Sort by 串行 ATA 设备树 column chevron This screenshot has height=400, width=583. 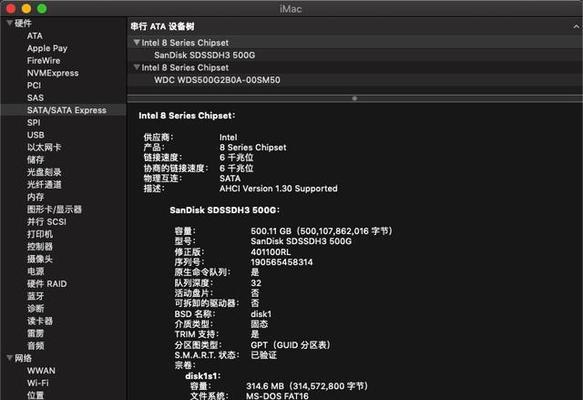click(576, 27)
